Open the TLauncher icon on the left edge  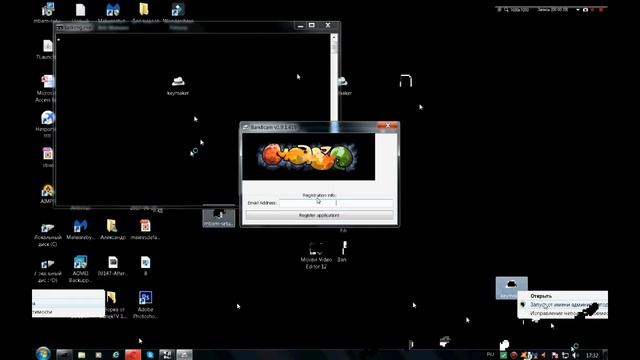point(47,49)
